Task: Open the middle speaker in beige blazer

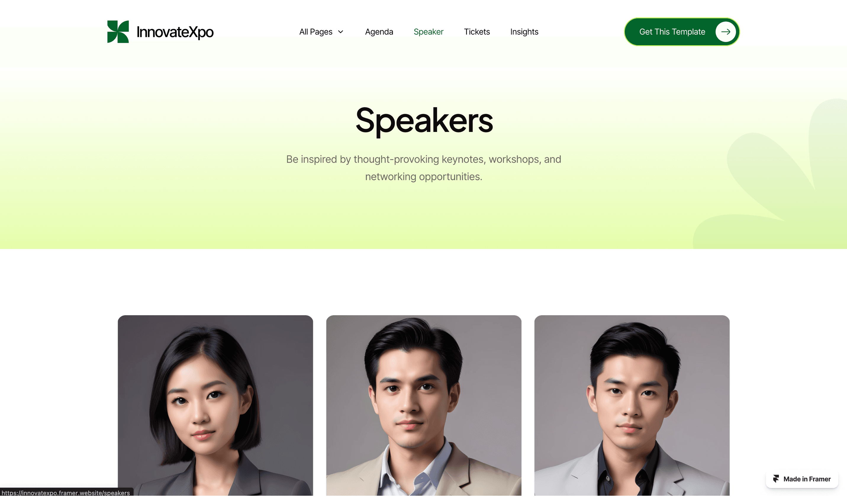Action: [424, 405]
